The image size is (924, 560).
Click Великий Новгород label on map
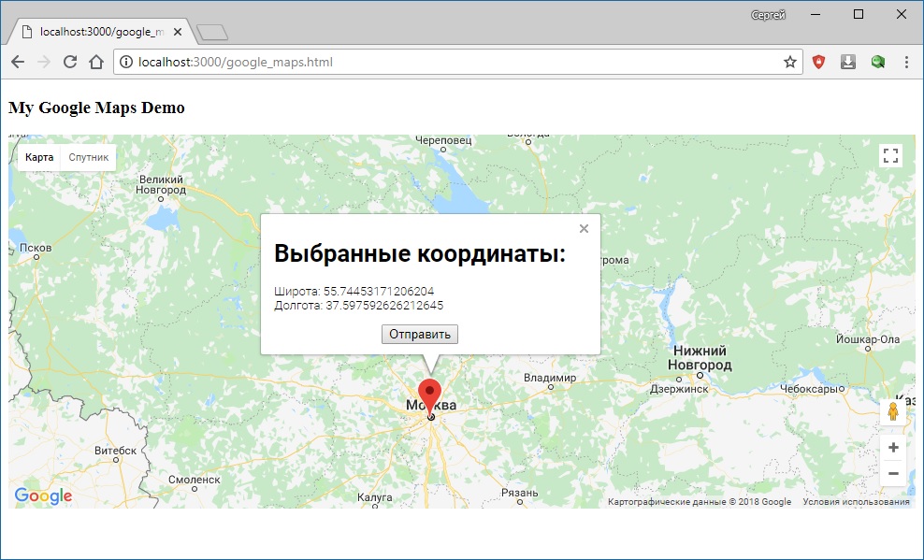pos(161,184)
